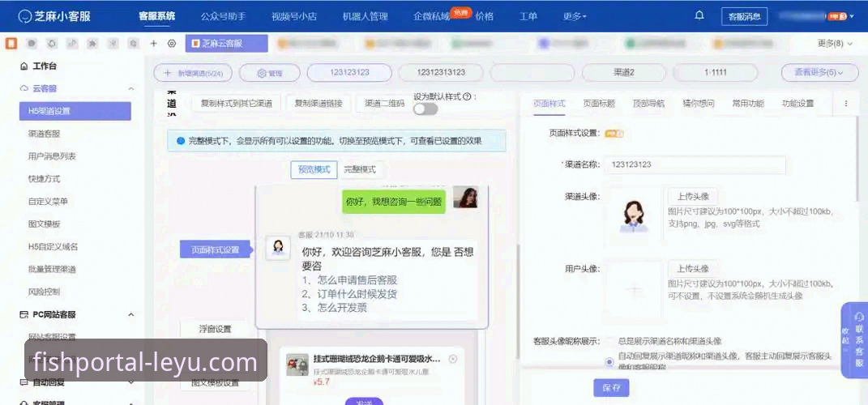This screenshot has width=868, height=405.
Task: Open 机器人管理 in top navigation
Action: [x=365, y=16]
